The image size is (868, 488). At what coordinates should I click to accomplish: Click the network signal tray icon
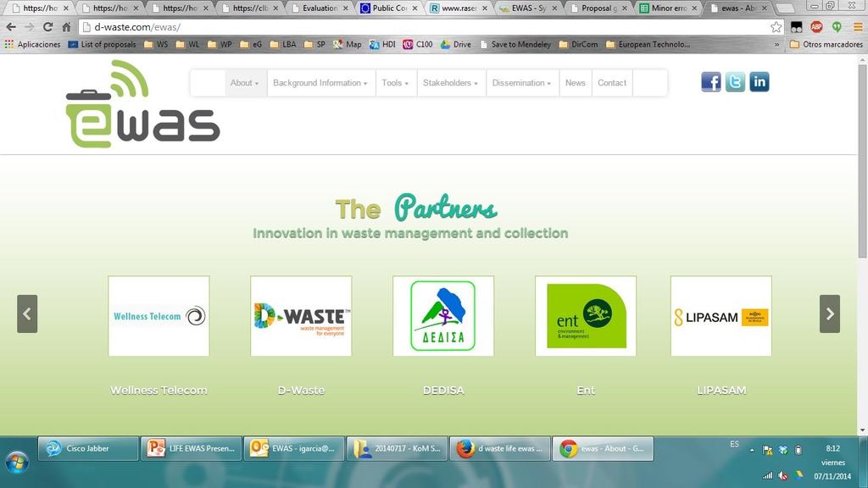pos(767,475)
